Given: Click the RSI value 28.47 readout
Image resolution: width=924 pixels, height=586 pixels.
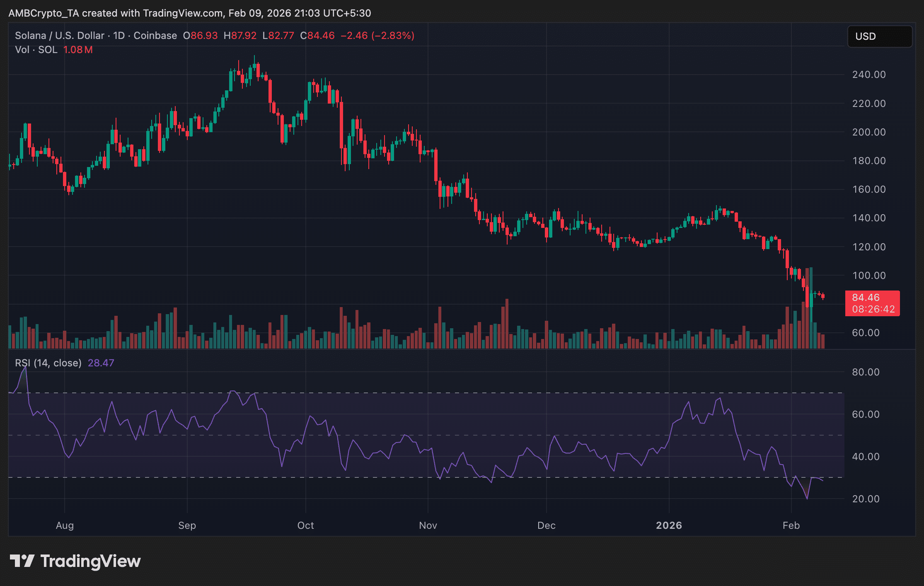Looking at the screenshot, I should pos(101,363).
